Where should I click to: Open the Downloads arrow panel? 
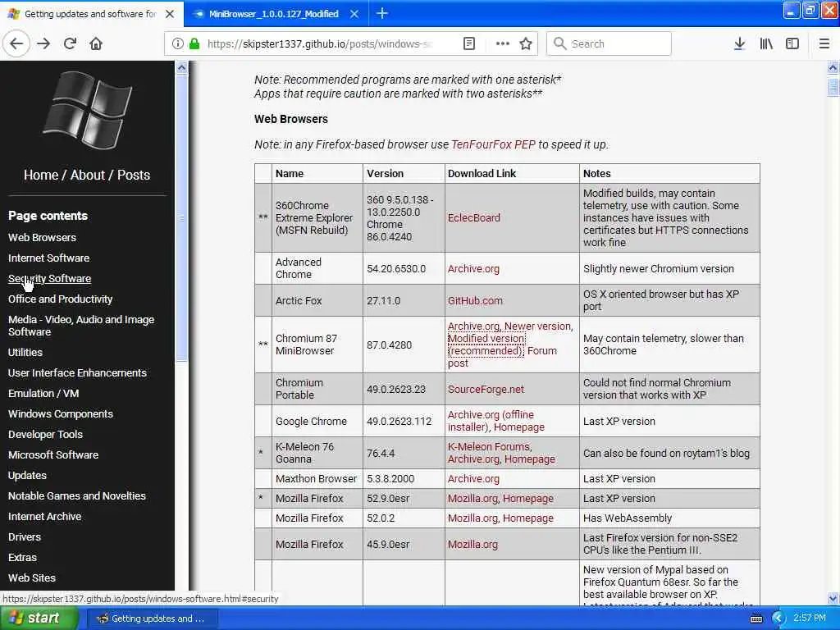click(x=739, y=43)
